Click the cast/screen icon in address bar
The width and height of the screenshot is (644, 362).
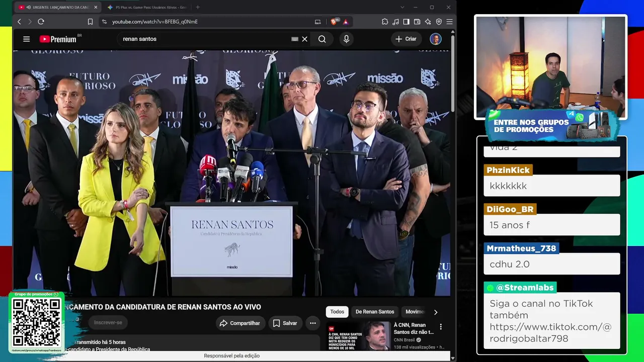(317, 22)
